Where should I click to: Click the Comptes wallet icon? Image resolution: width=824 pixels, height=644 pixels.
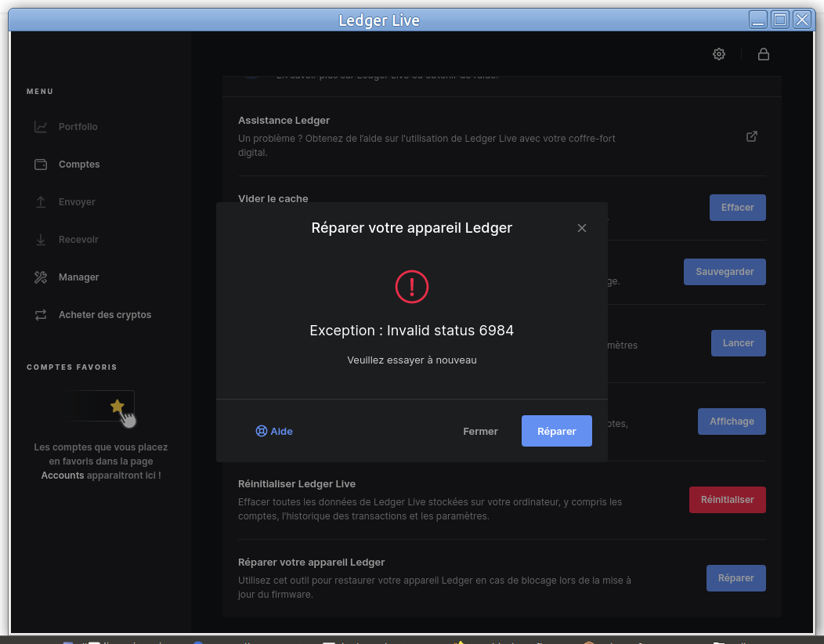click(x=41, y=165)
